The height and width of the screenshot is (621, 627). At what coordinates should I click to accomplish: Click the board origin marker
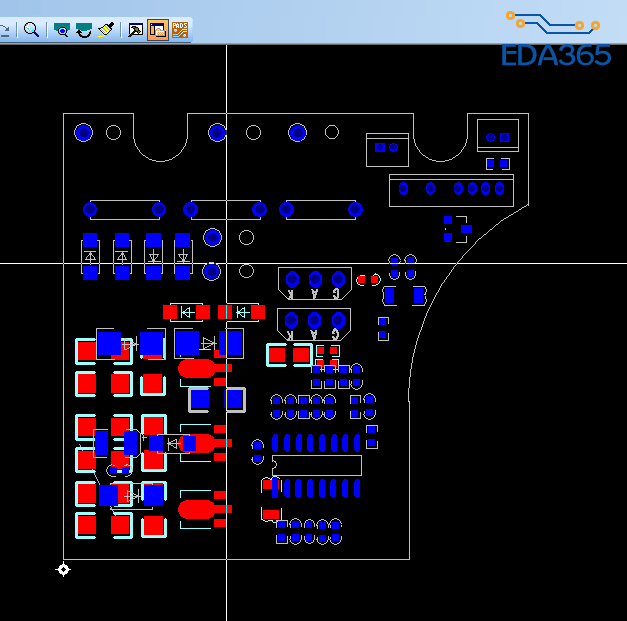63,569
